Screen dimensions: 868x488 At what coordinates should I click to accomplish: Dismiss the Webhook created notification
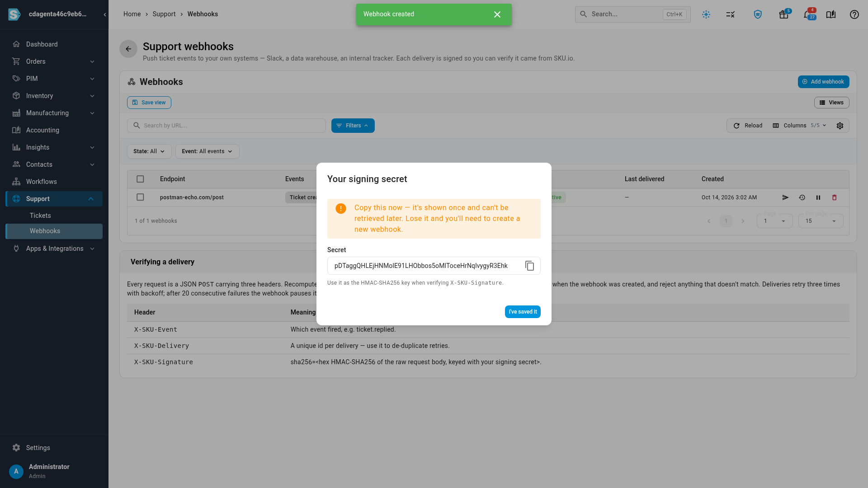point(497,14)
